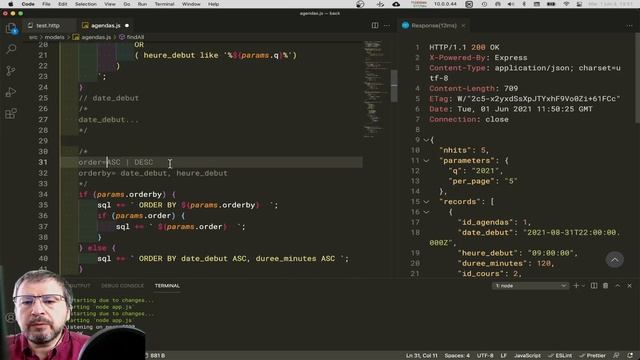Viewport: 640px width, 360px height.
Task: Open response panel more actions menu
Action: pos(629,25)
